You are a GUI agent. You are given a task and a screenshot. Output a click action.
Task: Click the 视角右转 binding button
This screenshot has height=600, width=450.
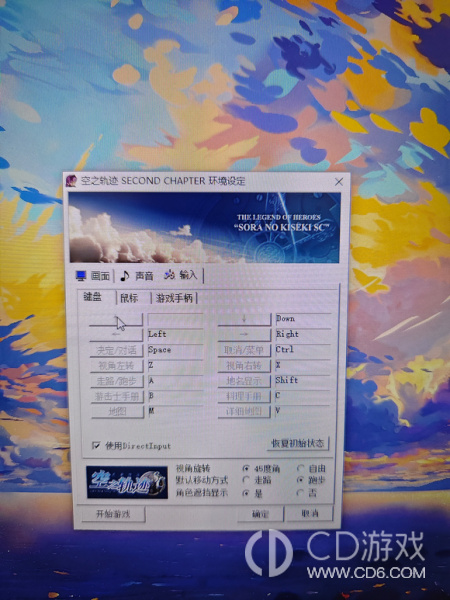click(x=244, y=365)
